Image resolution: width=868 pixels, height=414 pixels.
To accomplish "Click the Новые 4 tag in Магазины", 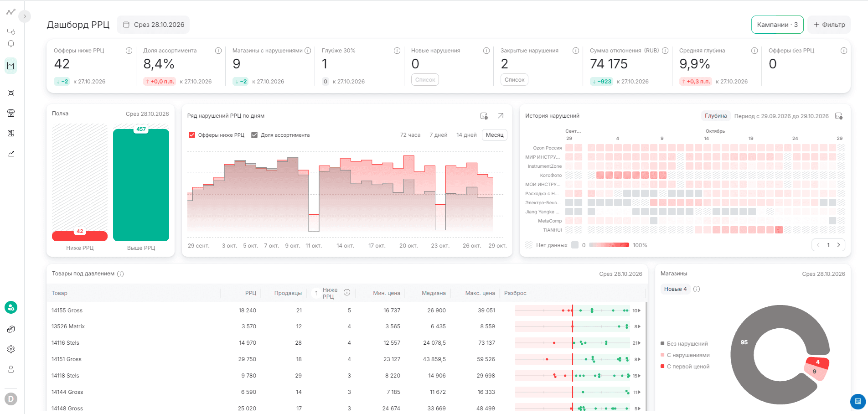I will 675,289.
